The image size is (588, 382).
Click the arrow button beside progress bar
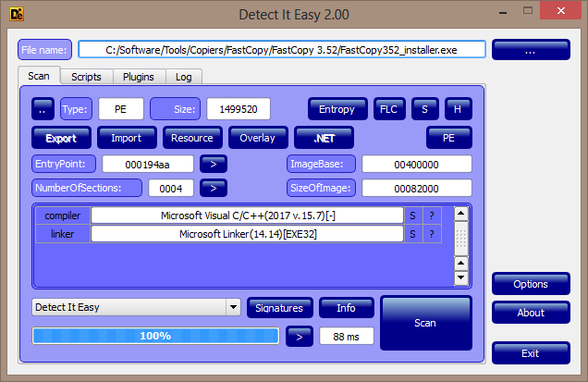(x=300, y=337)
